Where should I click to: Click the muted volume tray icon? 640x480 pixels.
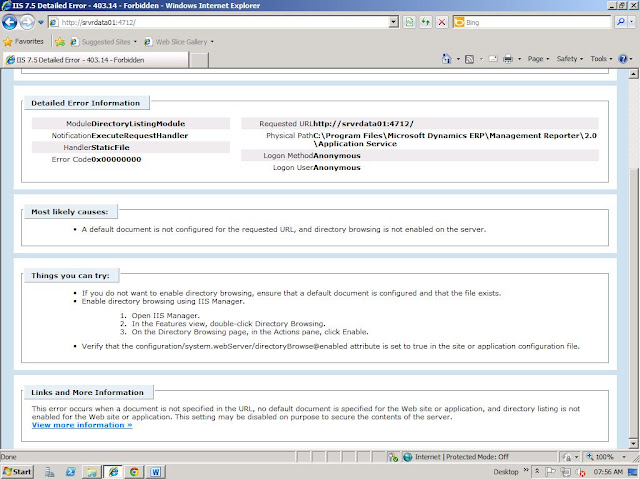click(x=580, y=472)
